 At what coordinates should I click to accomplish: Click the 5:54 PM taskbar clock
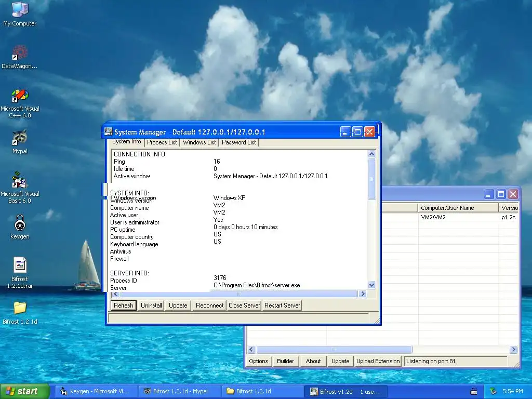[513, 391]
